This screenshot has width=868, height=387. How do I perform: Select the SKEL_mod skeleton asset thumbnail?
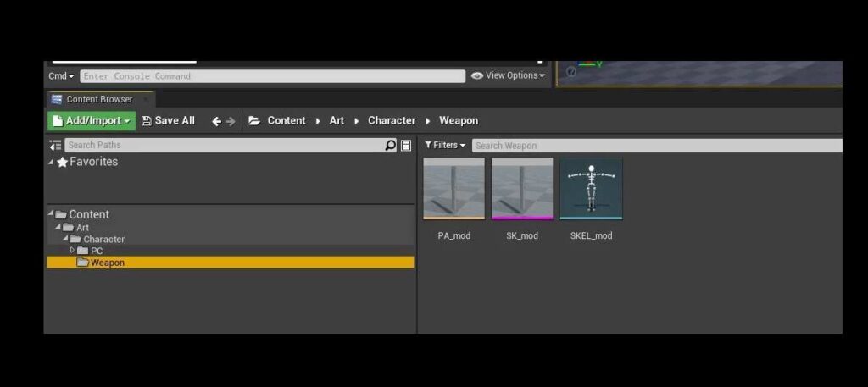pyautogui.click(x=591, y=190)
